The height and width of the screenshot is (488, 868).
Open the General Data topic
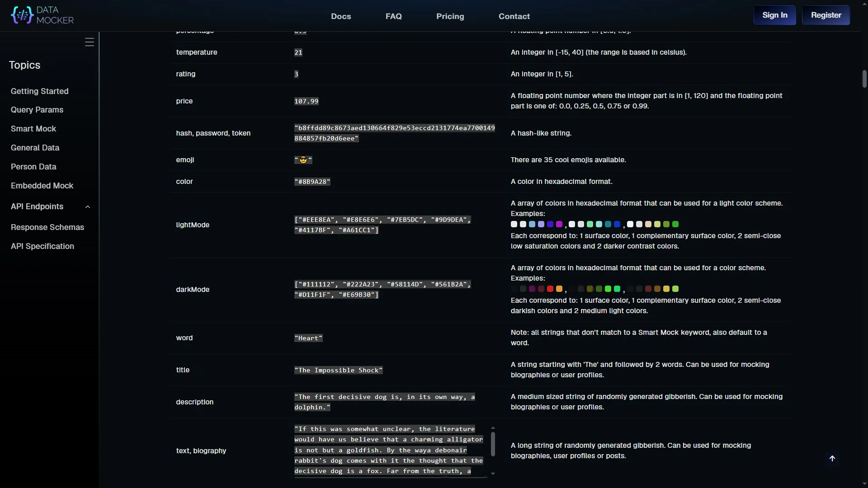pos(35,148)
